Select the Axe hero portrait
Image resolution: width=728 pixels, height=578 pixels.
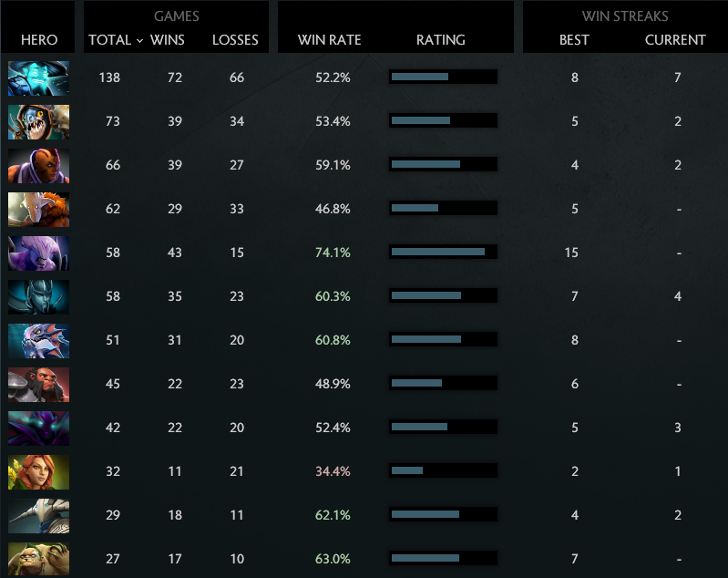[38, 384]
